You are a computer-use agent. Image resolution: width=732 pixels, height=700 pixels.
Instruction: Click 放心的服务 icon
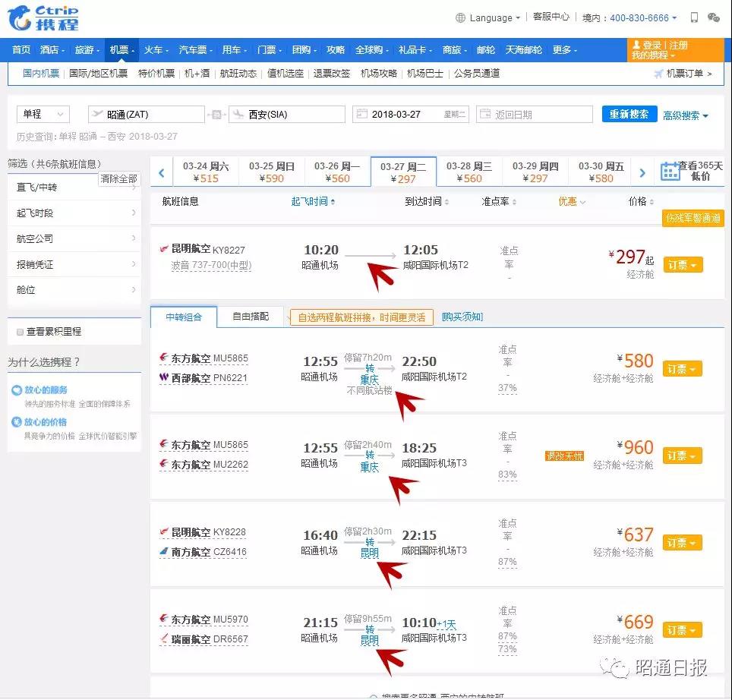(x=17, y=389)
